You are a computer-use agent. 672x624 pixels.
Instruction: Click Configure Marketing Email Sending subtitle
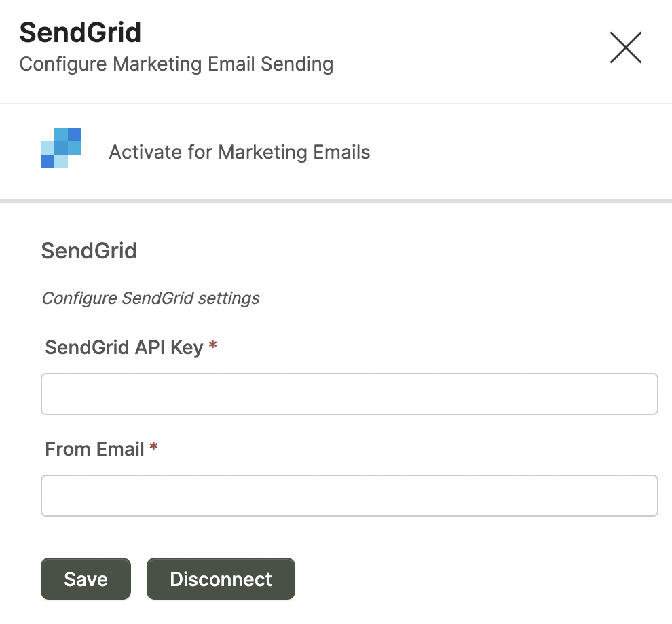(x=176, y=64)
